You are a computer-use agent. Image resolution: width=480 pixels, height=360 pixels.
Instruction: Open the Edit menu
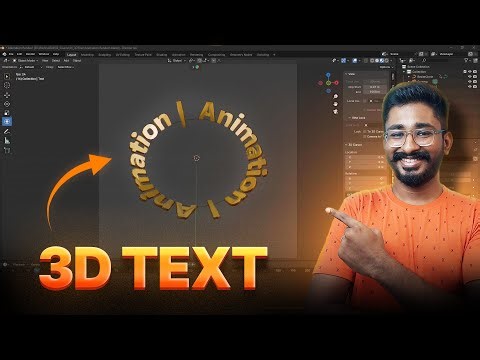tap(19, 54)
